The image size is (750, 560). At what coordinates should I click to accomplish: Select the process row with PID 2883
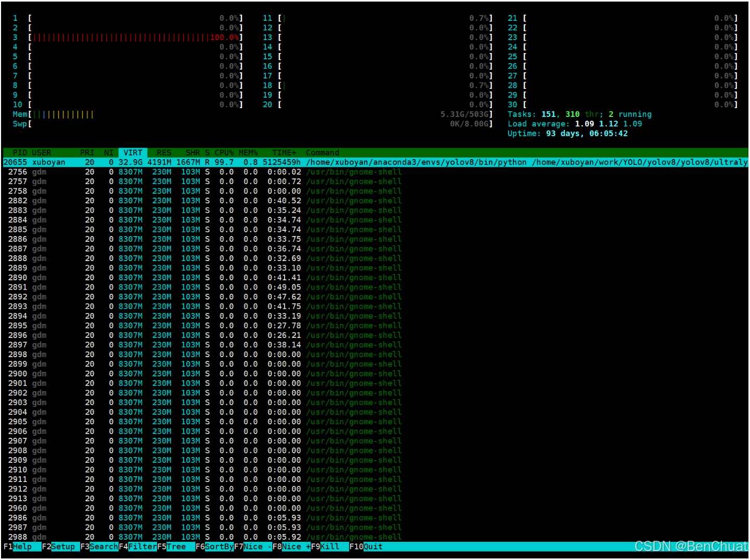click(375, 210)
